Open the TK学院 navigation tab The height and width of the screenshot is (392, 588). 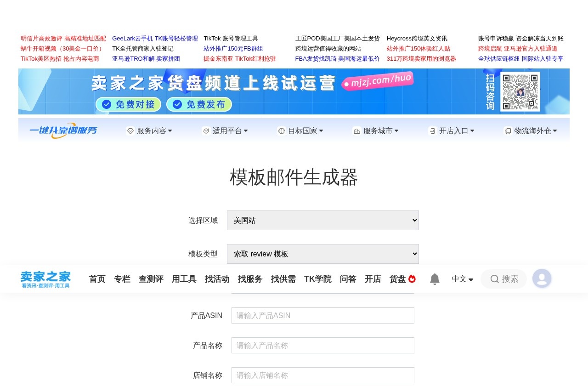(317, 279)
